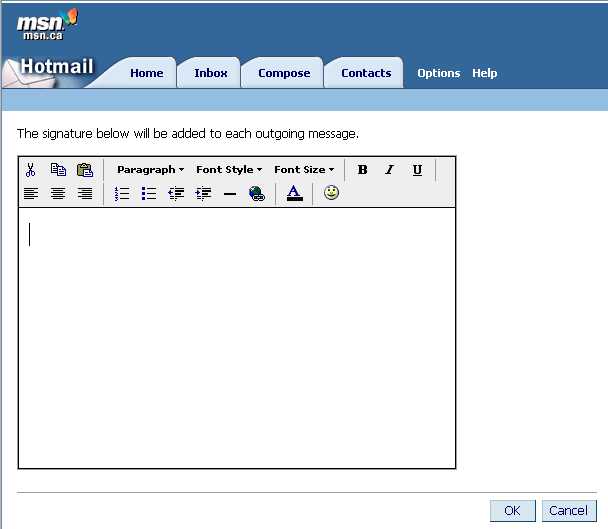The width and height of the screenshot is (608, 529).
Task: Insert a horizontal line
Action: tap(230, 194)
